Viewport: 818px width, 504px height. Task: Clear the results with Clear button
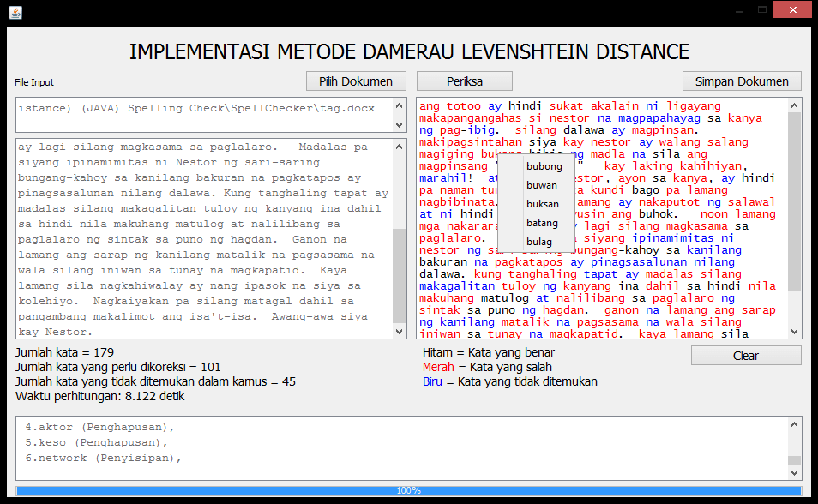click(x=745, y=356)
